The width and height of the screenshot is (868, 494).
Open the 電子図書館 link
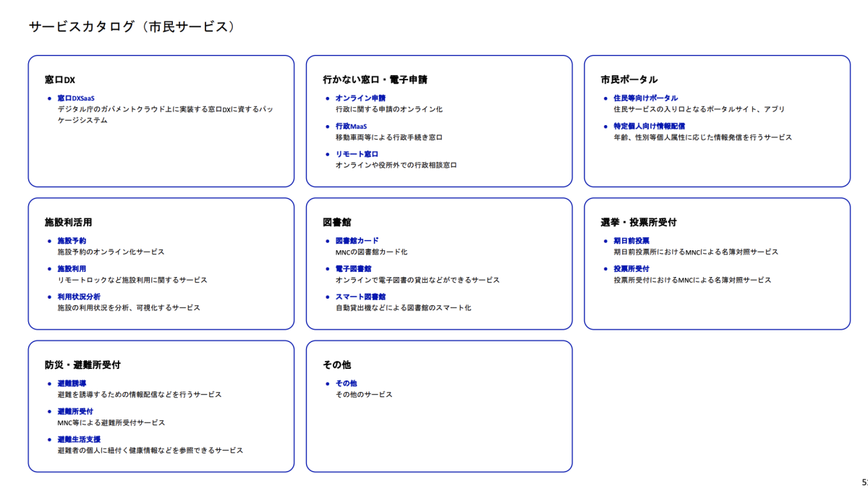click(353, 268)
